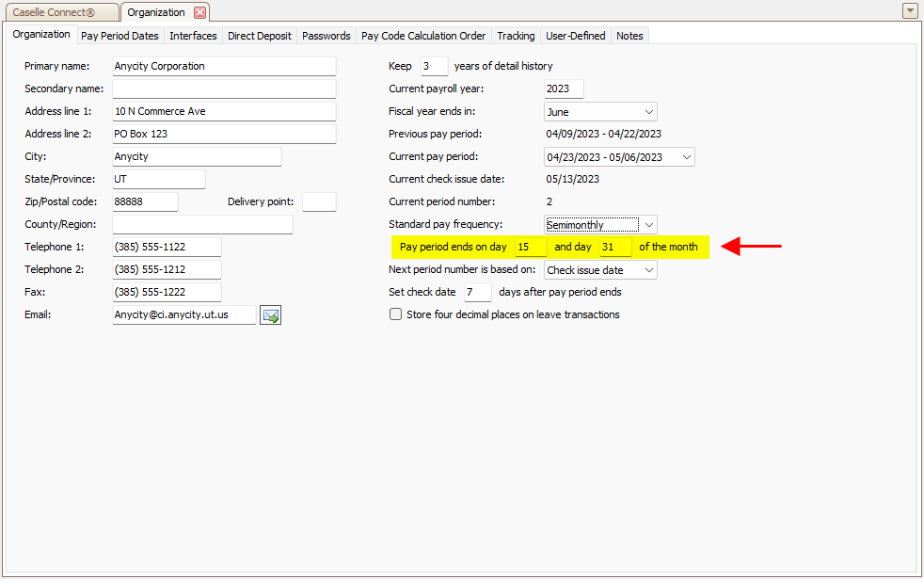
Task: Click the City input field
Action: click(197, 157)
